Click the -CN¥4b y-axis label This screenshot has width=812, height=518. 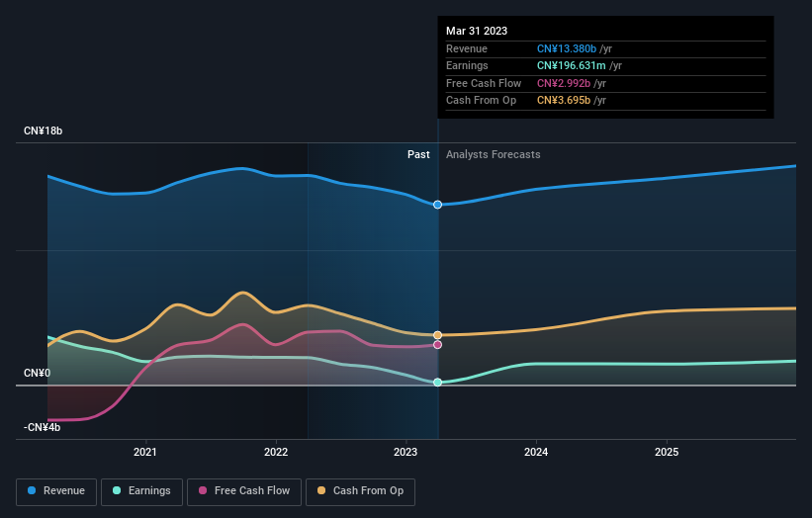(x=42, y=427)
